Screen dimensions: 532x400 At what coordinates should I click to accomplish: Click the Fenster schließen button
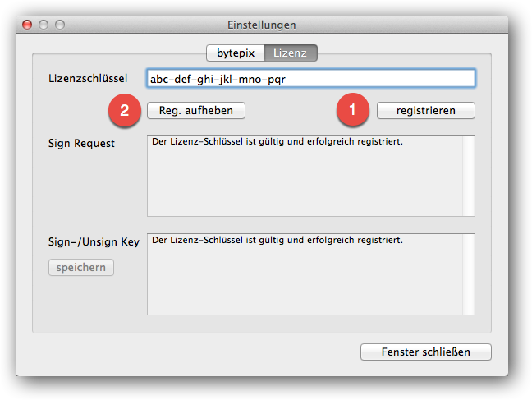[x=426, y=352]
